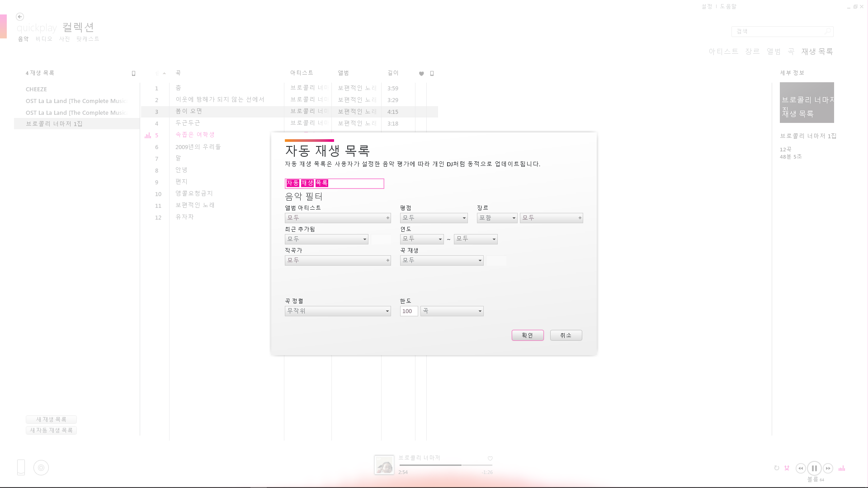Expand the 곡 정렬 sort dropdown showing 무작위
The width and height of the screenshot is (868, 488).
pos(338,311)
